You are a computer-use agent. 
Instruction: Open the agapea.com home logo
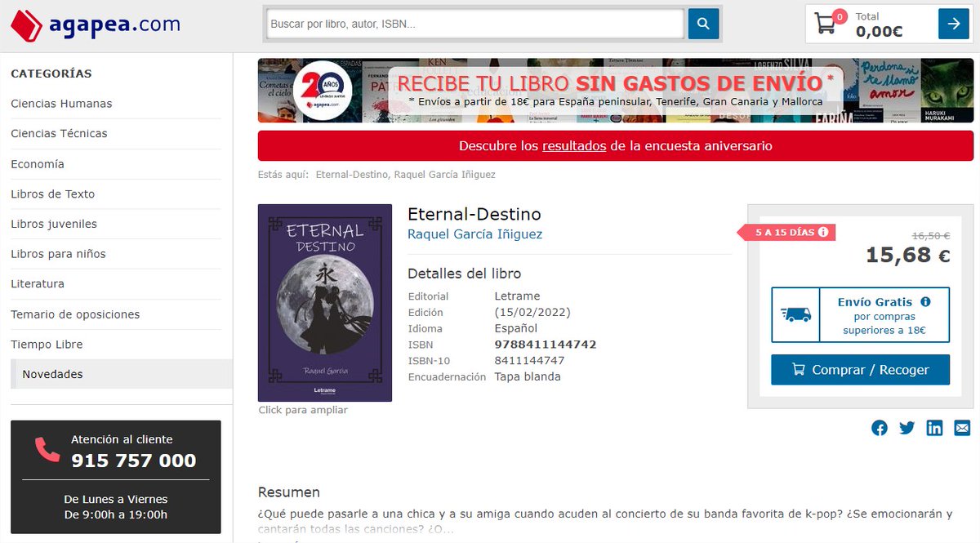[94, 23]
